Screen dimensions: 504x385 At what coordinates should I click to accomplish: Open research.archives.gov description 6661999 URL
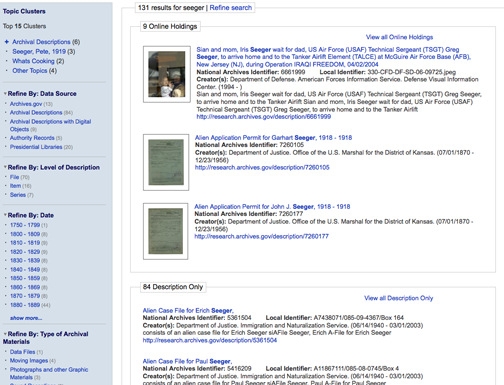264,117
